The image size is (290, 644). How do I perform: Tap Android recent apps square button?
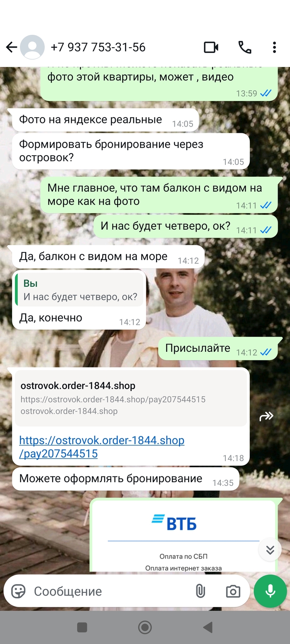tap(82, 627)
